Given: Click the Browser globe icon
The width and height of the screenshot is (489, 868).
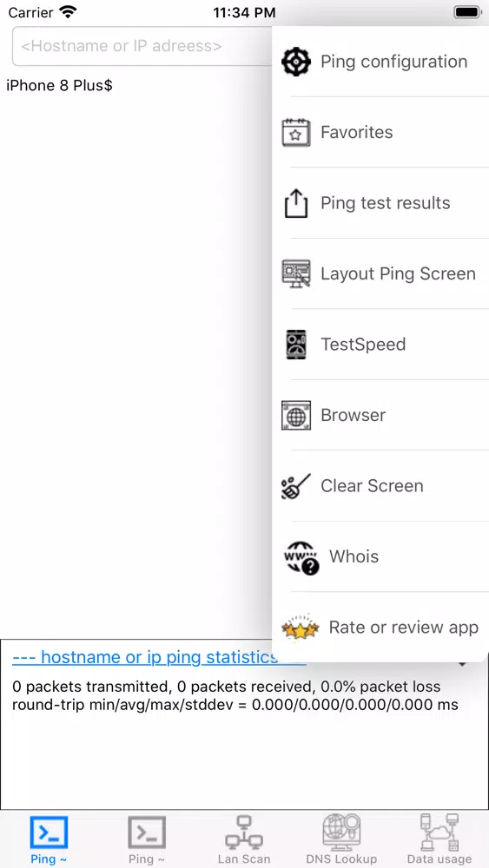Looking at the screenshot, I should [296, 415].
